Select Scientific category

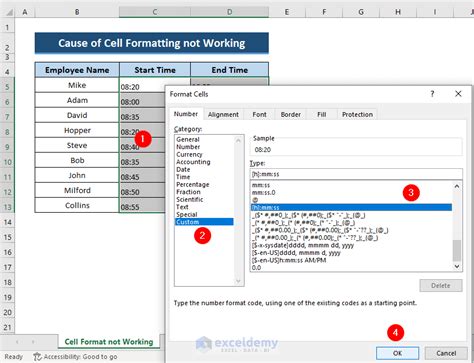coord(204,199)
